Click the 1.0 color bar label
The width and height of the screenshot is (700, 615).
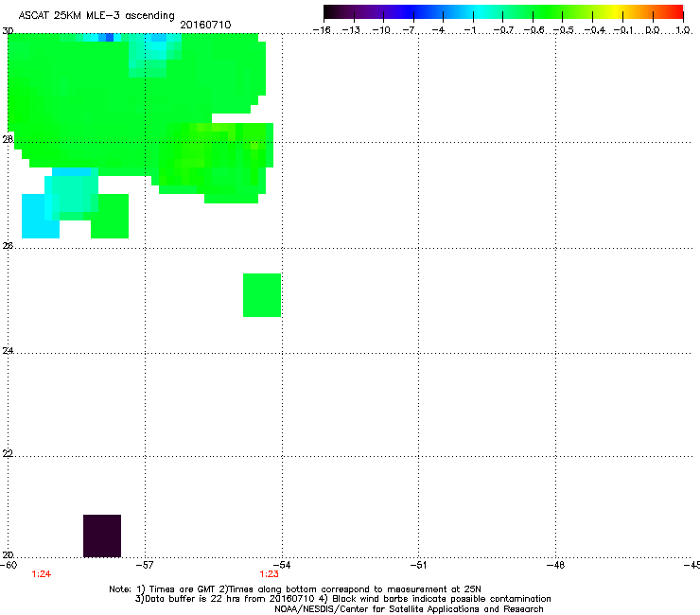click(x=683, y=30)
